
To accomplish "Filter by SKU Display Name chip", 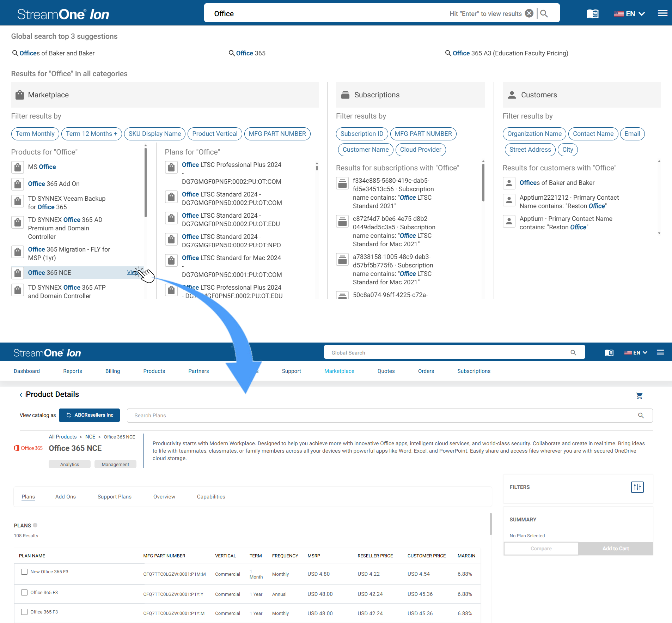I will point(155,134).
